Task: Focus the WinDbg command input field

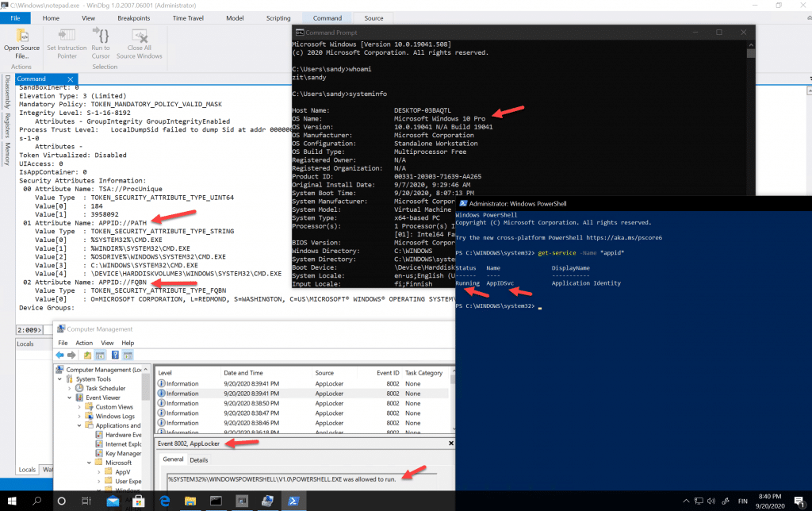Action: 49,329
